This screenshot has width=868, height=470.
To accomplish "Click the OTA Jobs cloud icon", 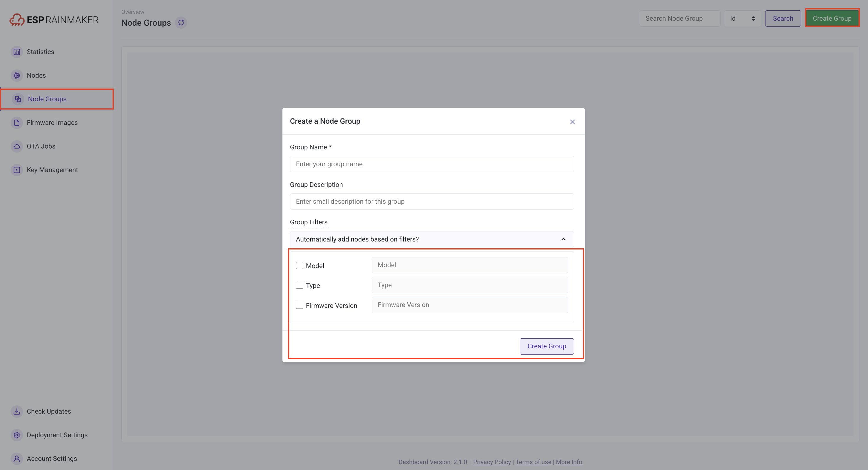I will tap(17, 146).
